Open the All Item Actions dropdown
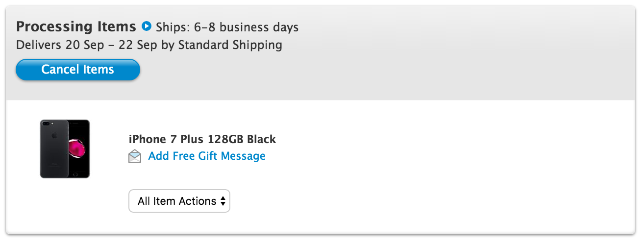The image size is (644, 247). pos(179,201)
